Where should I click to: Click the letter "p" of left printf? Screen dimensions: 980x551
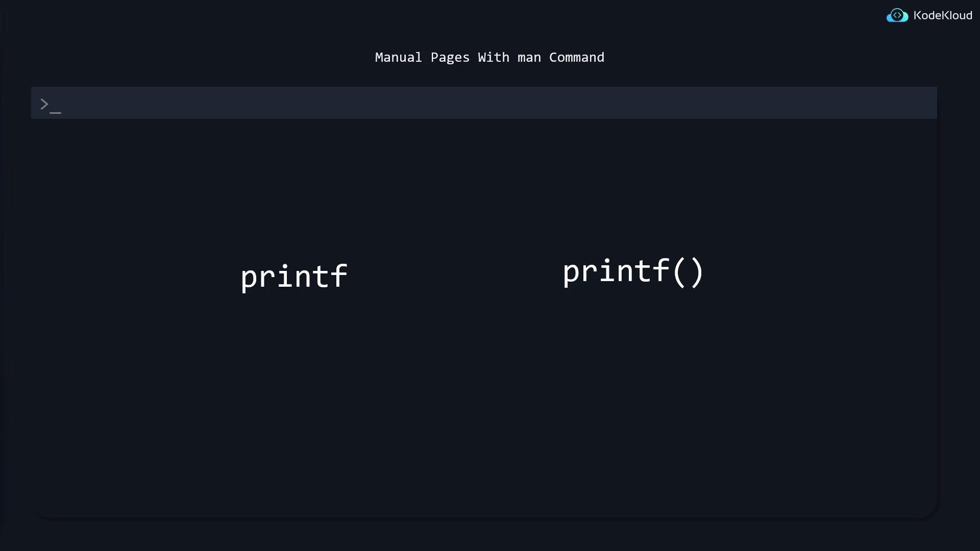click(x=249, y=279)
